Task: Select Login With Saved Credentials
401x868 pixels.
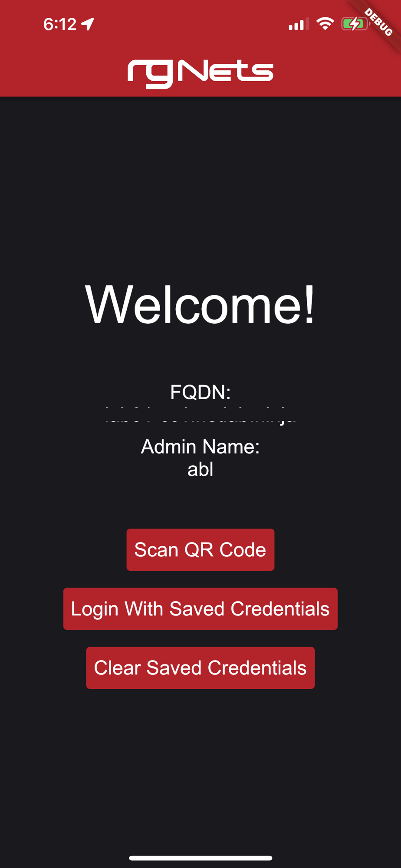Action: (x=200, y=608)
